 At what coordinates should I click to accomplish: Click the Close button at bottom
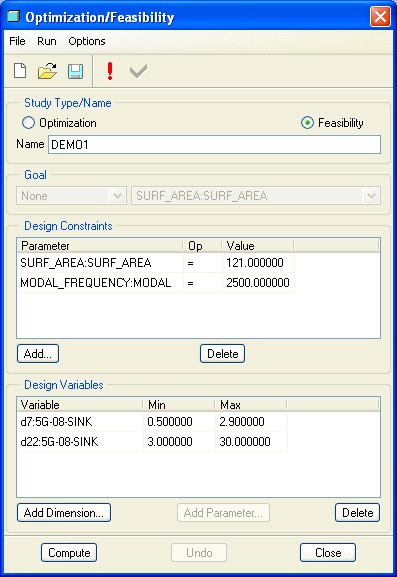(x=328, y=553)
